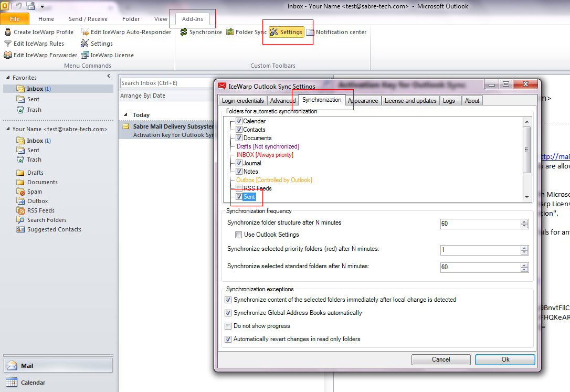This screenshot has width=570, height=392.
Task: Click the Calendar navigation icon
Action: (x=12, y=382)
